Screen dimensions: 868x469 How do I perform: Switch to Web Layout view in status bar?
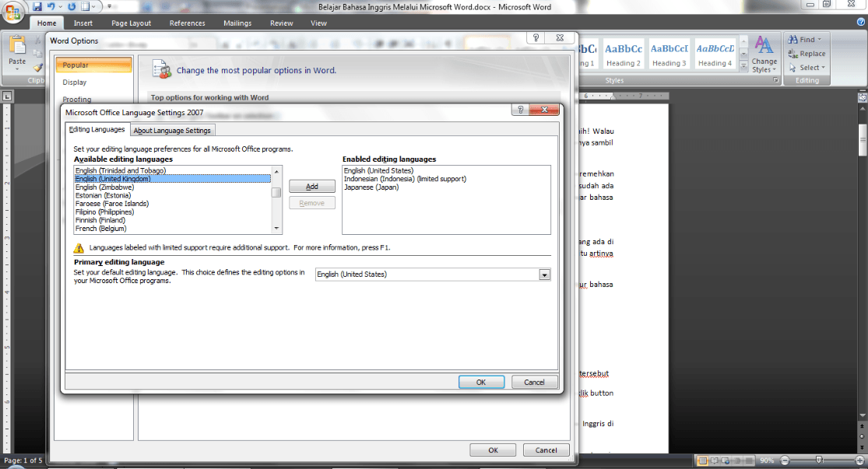[x=726, y=460]
